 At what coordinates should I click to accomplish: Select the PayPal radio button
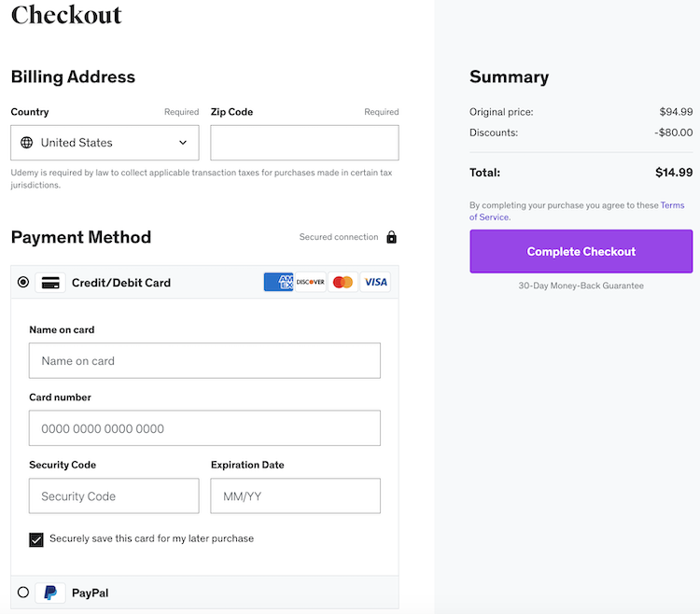(23, 593)
